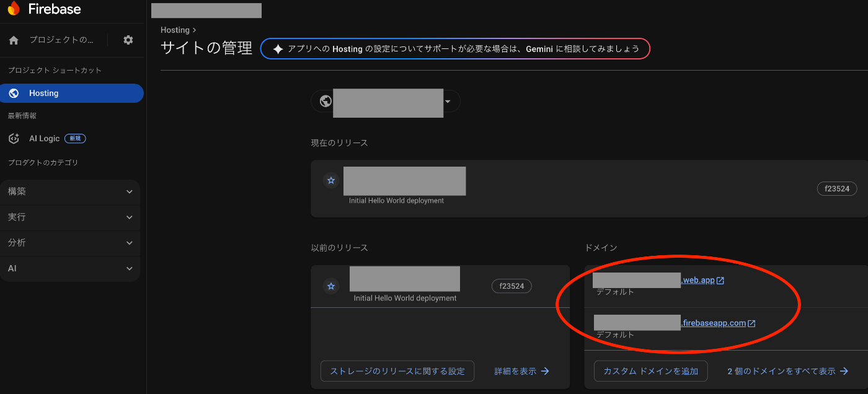This screenshot has height=394, width=868.
Task: Click arrow icon next to 詳細を表示
Action: pyautogui.click(x=545, y=371)
